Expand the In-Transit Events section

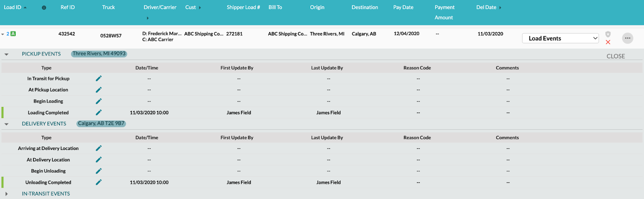click(x=6, y=194)
